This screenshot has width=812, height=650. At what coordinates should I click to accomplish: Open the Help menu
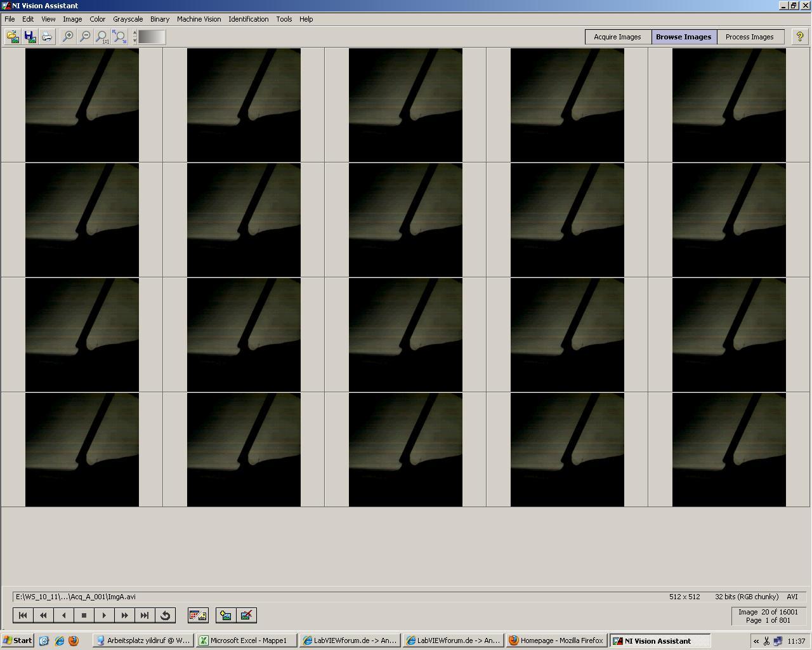(x=306, y=19)
